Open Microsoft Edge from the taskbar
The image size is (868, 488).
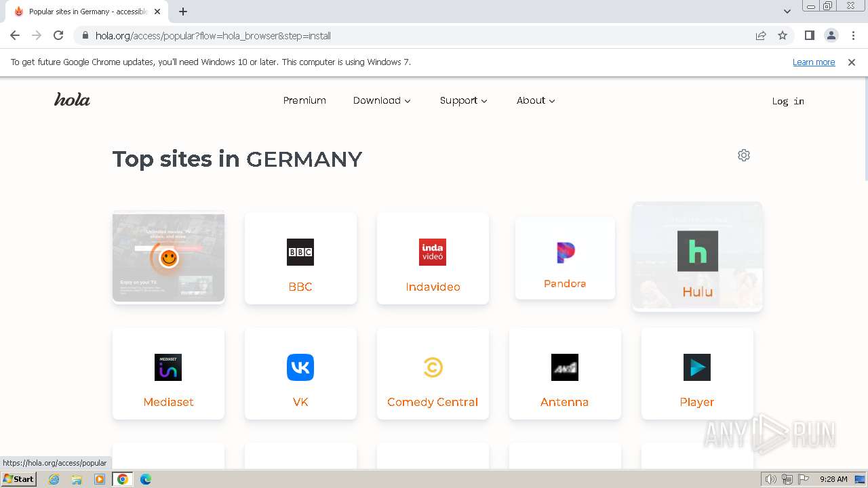click(x=146, y=479)
